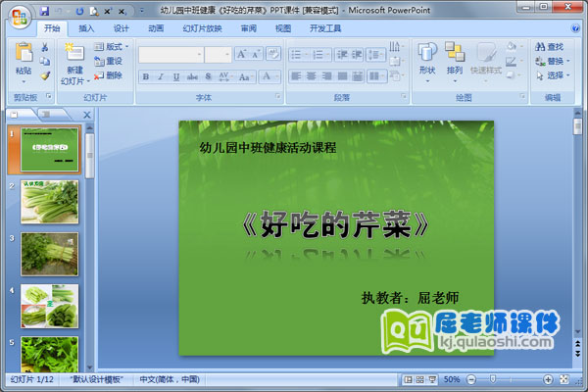Toggle underline formatting
This screenshot has height=392, width=588.
coord(176,76)
